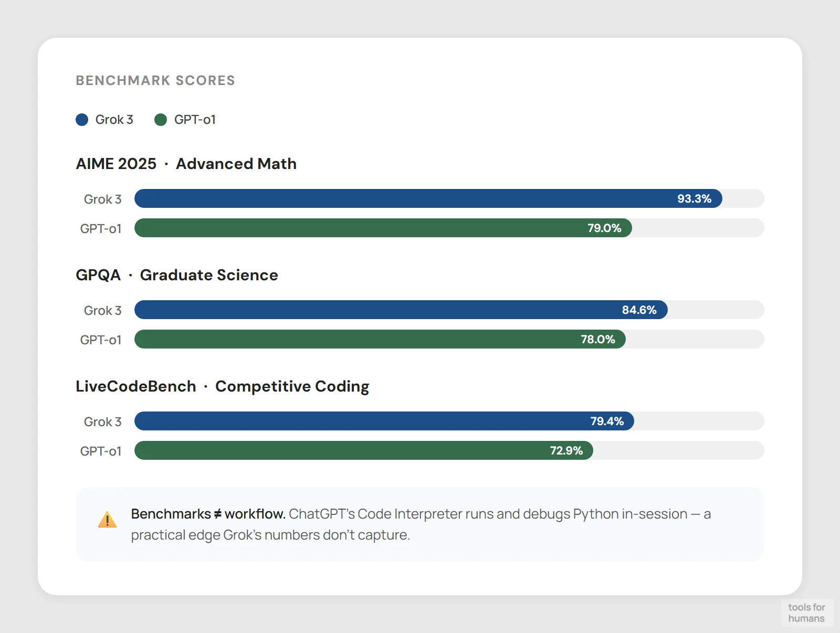Click the 72.9% percentage text on GPT-o1 bar
This screenshot has height=633, width=840.
(x=566, y=450)
